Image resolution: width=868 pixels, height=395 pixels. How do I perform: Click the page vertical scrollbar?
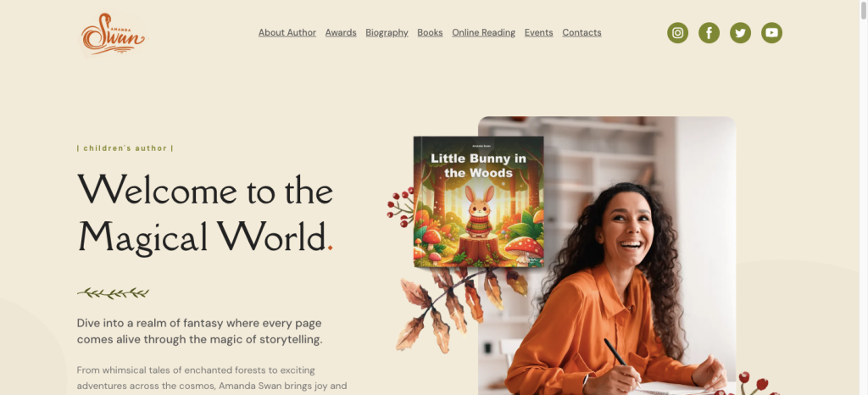(x=863, y=197)
